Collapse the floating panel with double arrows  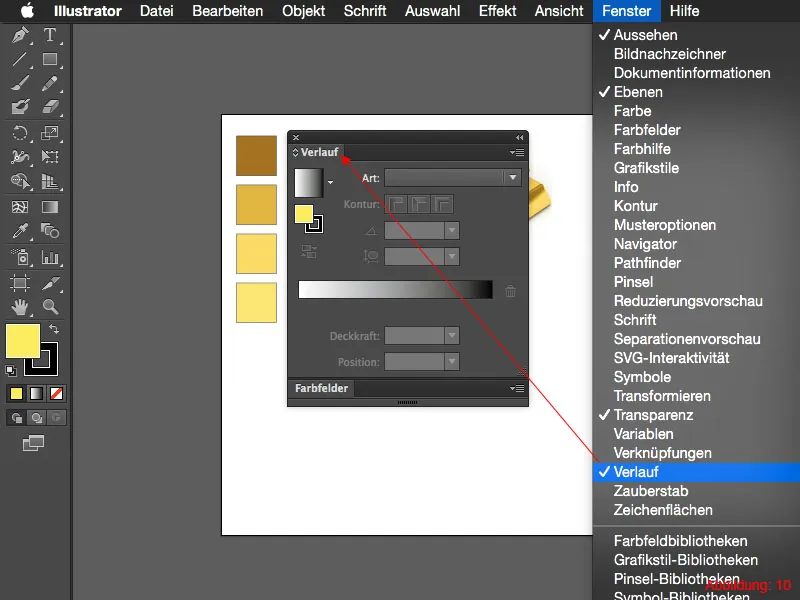[x=519, y=138]
